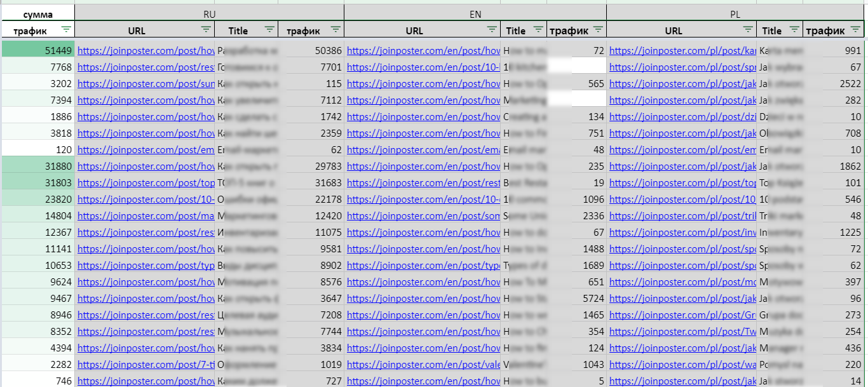Open the PL joinposter.com/pl/post/dzi link
Image resolution: width=868 pixels, height=387 pixels.
683,116
